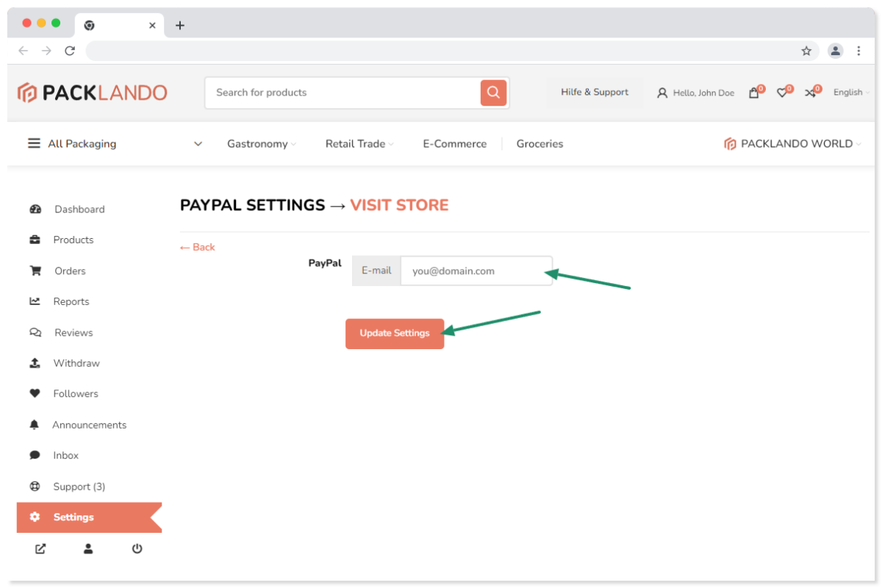
Task: Expand the All Packaging dropdown chevron
Action: [x=198, y=144]
